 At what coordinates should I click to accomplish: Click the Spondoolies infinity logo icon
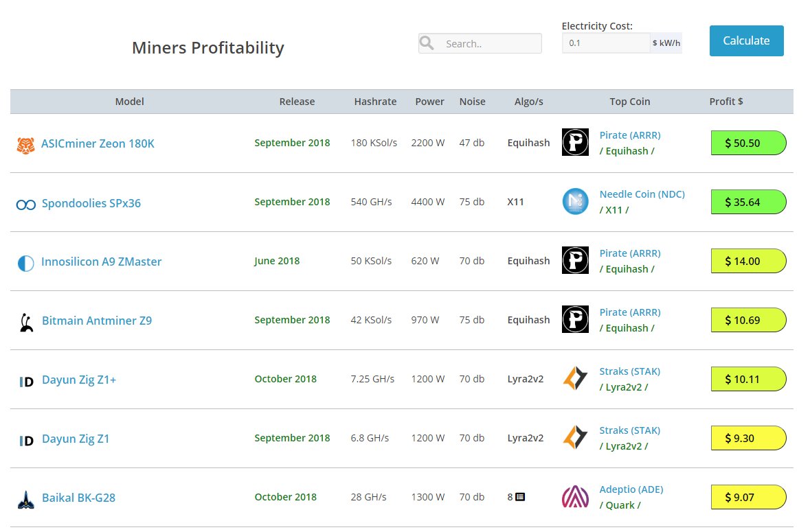coord(26,205)
